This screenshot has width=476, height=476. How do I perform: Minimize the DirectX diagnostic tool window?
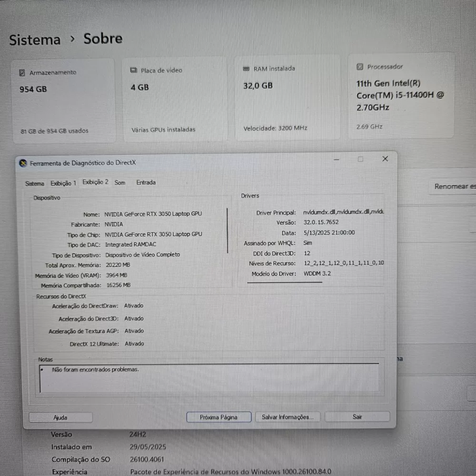337,159
